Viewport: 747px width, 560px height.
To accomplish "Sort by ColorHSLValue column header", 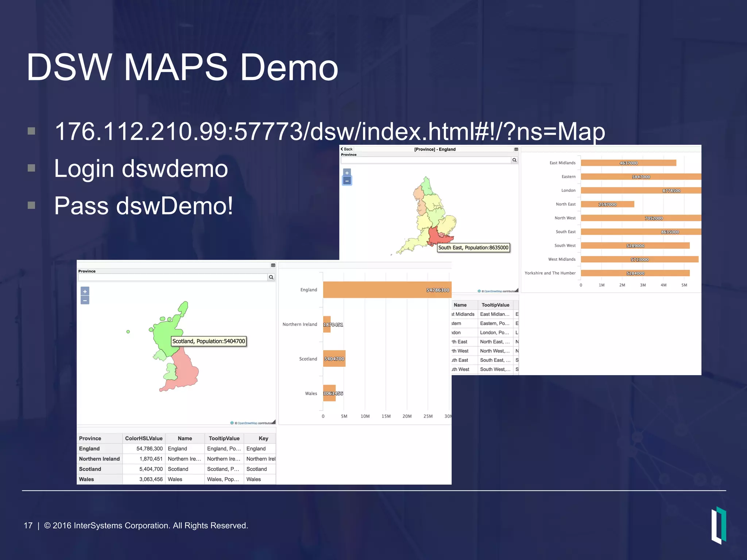I will tap(144, 439).
